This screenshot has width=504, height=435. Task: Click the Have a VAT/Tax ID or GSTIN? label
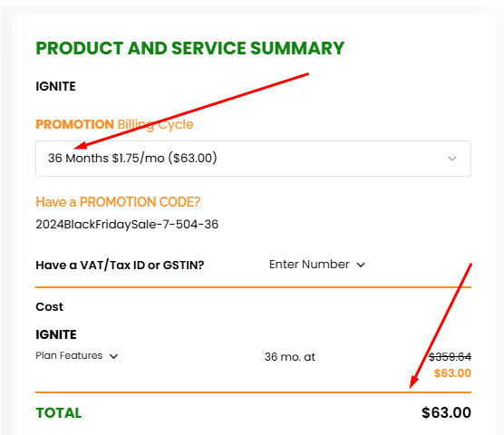(120, 265)
